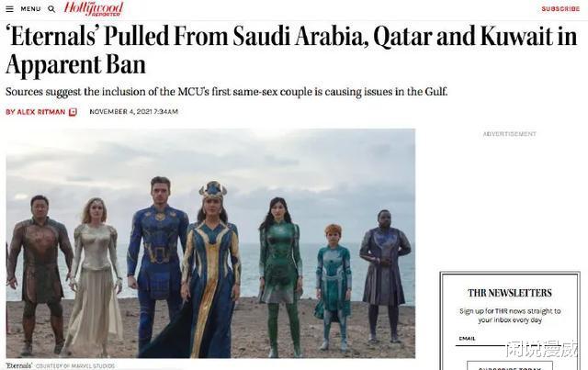Open author Alex Ritman's page
Viewport: 588px width, 370px height.
coord(41,112)
